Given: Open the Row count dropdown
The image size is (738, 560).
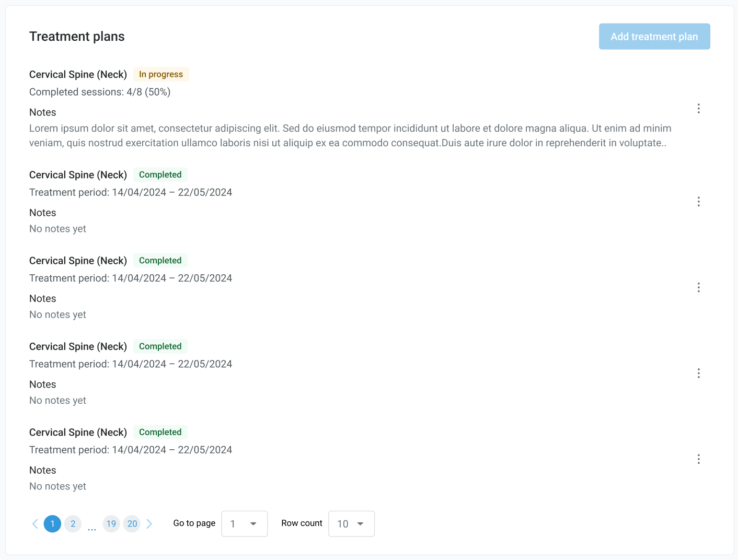Looking at the screenshot, I should coord(351,523).
